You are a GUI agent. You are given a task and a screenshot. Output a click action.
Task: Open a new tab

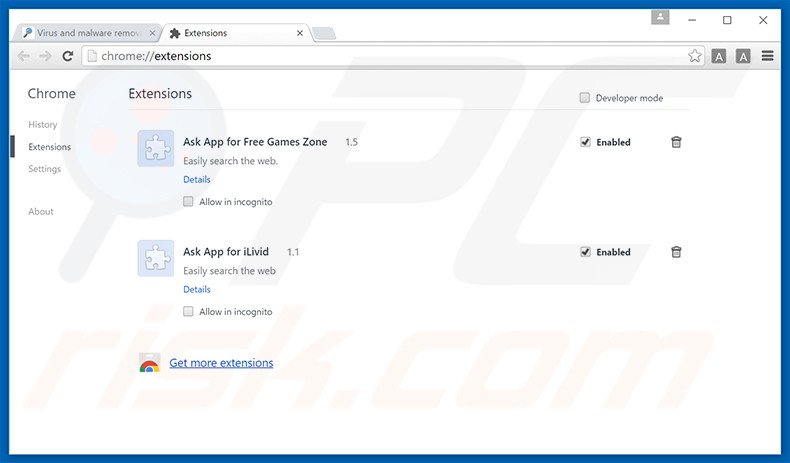click(324, 34)
